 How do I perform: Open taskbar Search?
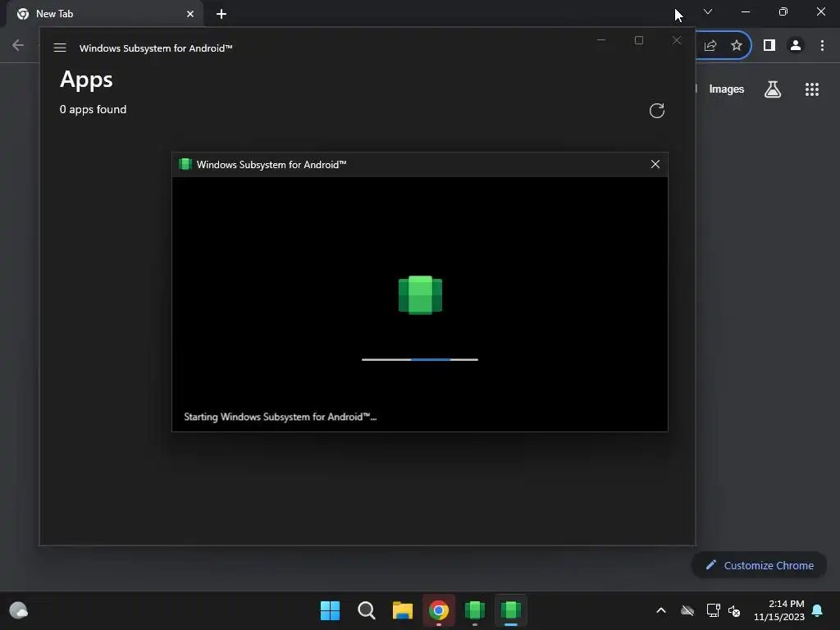click(367, 610)
